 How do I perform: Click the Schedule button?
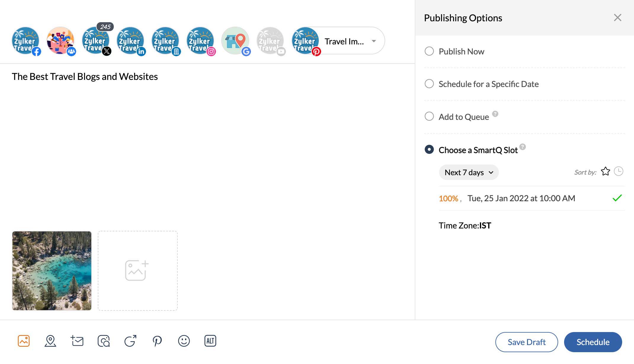593,342
